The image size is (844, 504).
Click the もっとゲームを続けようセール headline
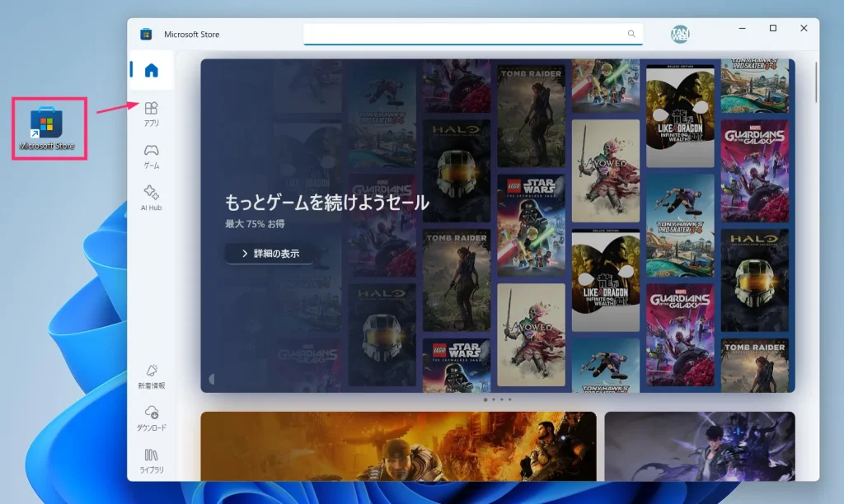[326, 203]
